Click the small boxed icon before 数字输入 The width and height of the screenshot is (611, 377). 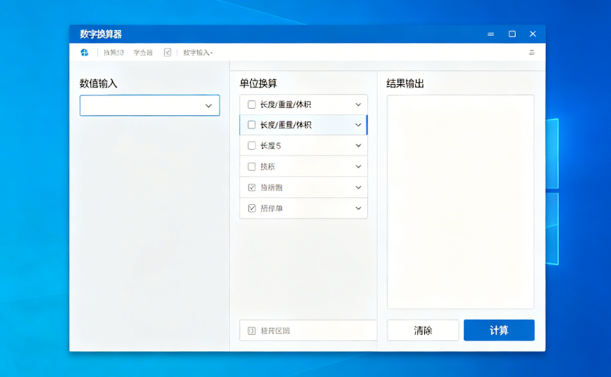(167, 53)
